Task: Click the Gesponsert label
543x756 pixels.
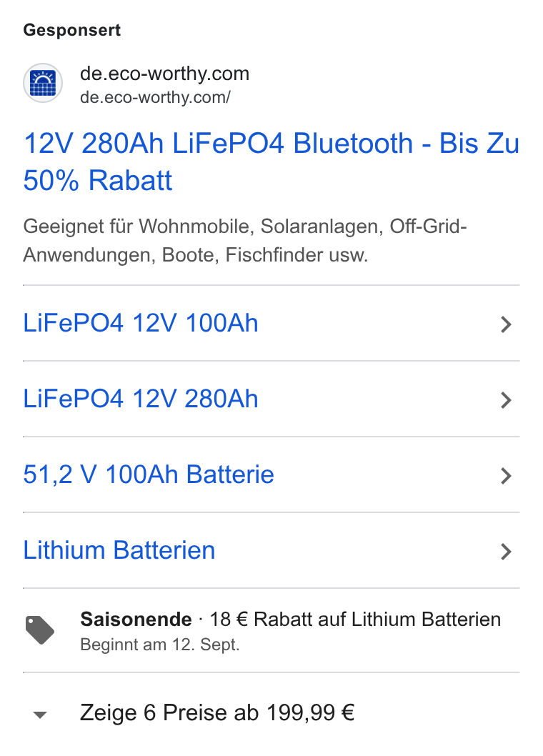Action: pyautogui.click(x=72, y=30)
